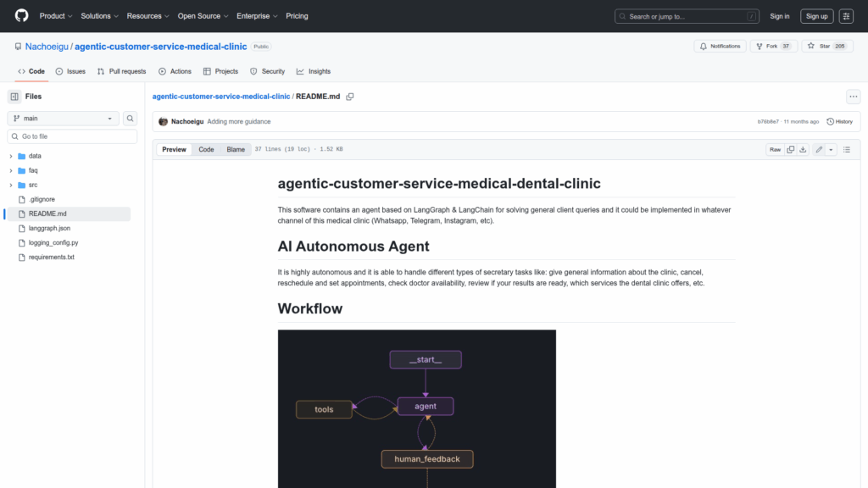Star this repository

point(827,47)
